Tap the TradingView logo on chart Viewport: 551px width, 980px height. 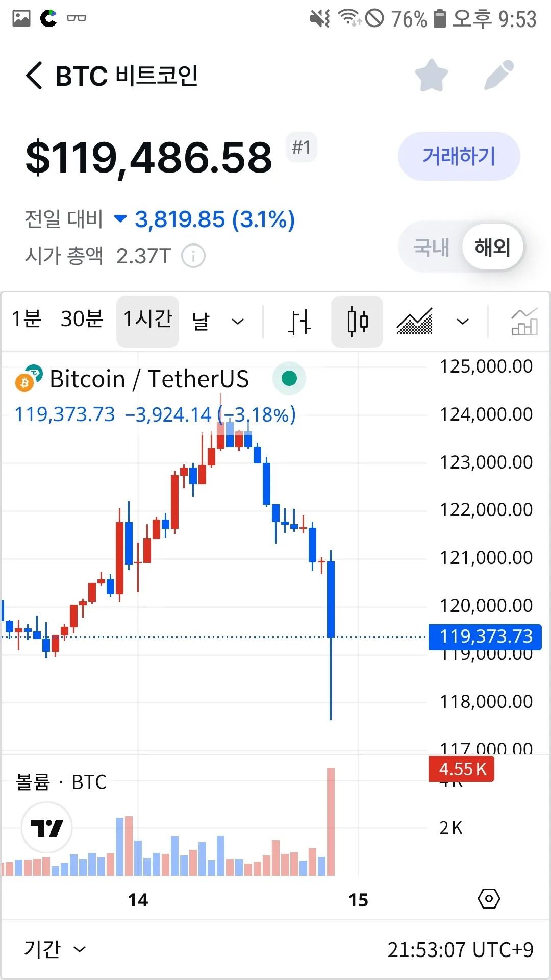46,827
